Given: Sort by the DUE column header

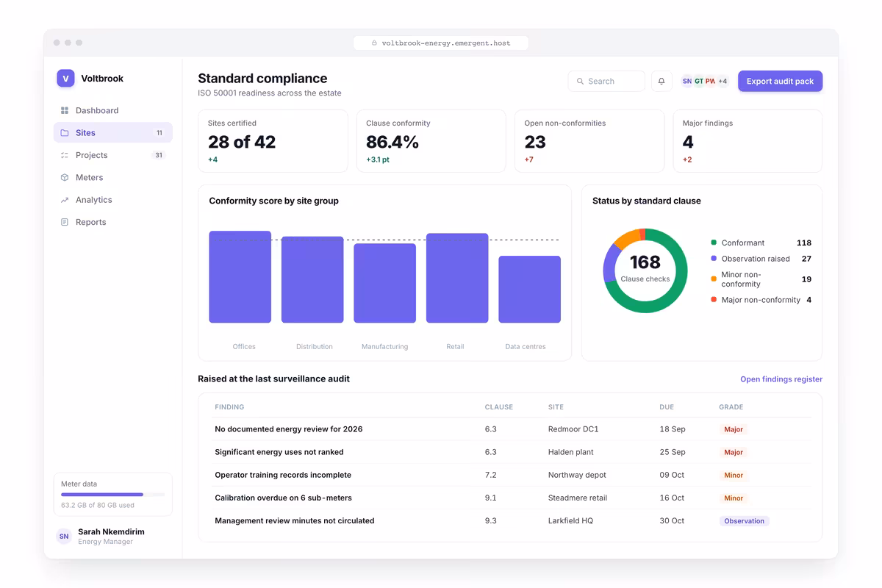Looking at the screenshot, I should [667, 407].
